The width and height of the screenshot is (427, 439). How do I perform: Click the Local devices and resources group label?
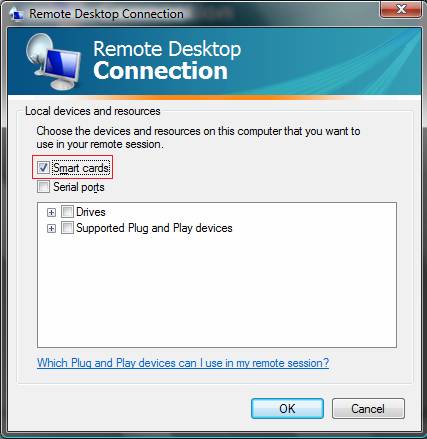click(x=93, y=111)
